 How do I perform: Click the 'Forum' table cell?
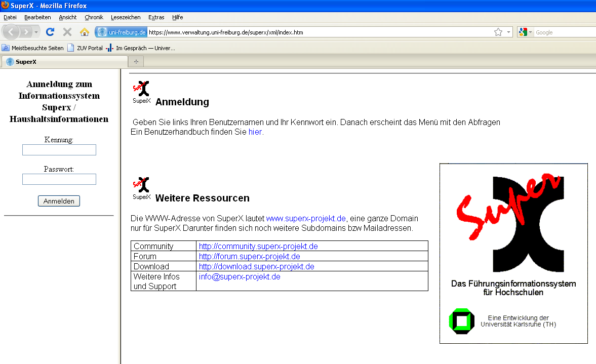click(x=164, y=256)
